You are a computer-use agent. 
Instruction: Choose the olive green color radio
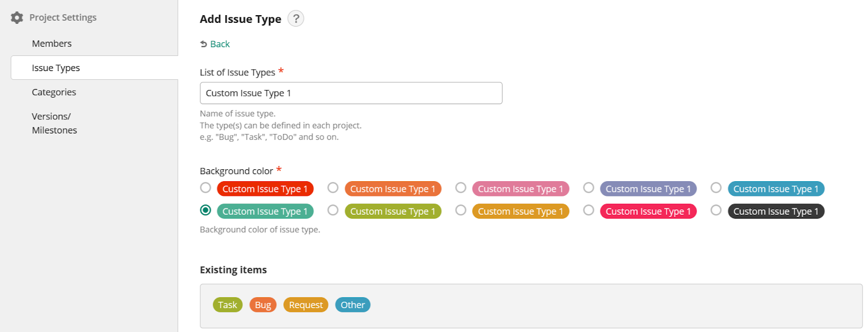[x=333, y=210]
